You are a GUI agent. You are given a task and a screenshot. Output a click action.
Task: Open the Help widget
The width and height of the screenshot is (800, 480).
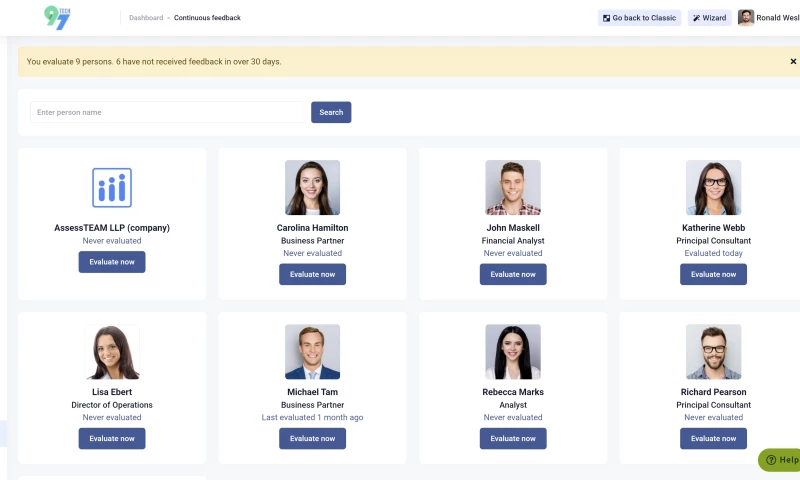[780, 460]
